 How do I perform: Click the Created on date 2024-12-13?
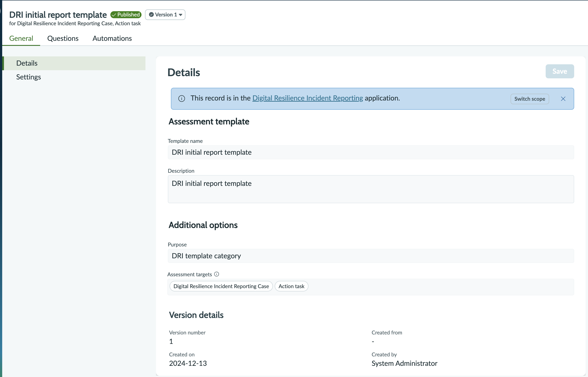188,363
